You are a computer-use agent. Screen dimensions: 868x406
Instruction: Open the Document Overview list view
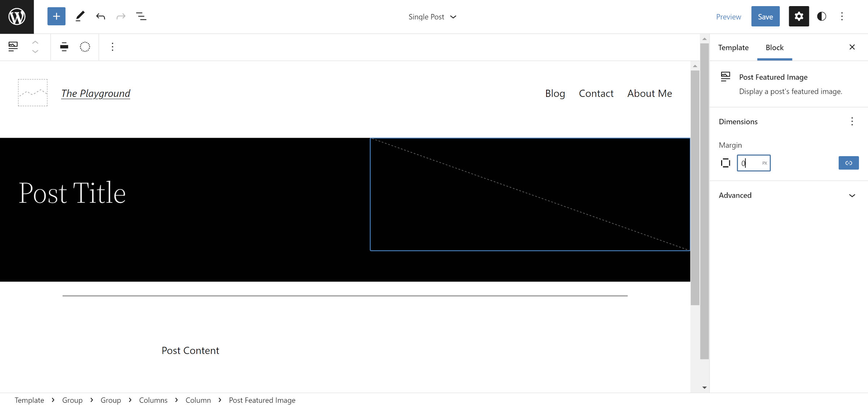[142, 16]
